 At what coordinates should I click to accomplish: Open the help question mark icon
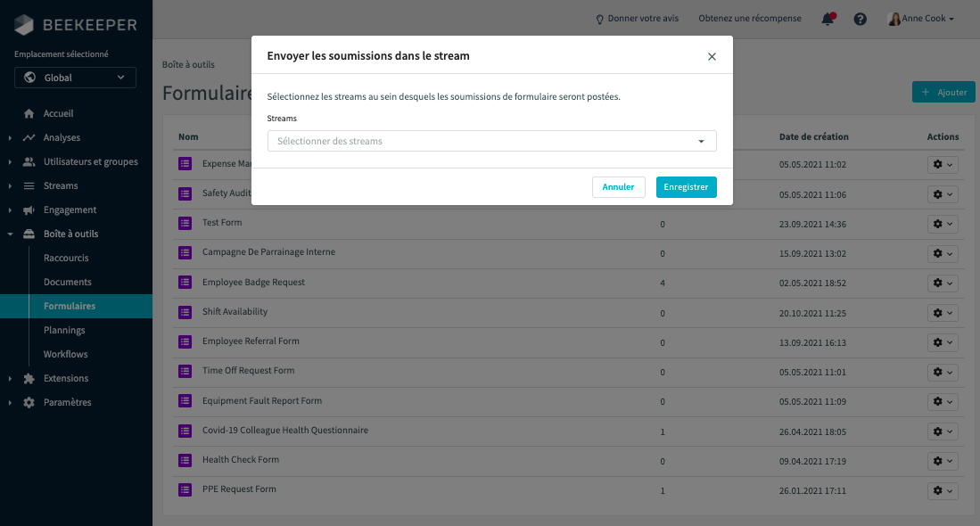[x=861, y=19]
